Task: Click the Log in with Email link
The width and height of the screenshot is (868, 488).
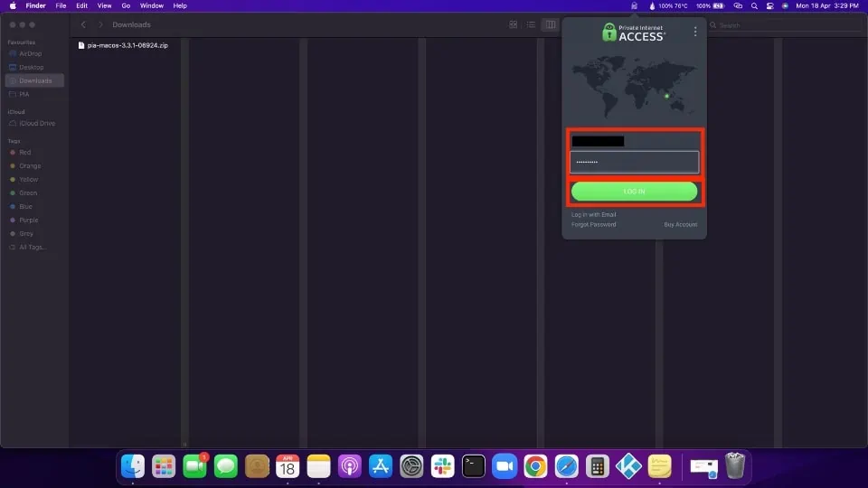Action: [593, 215]
